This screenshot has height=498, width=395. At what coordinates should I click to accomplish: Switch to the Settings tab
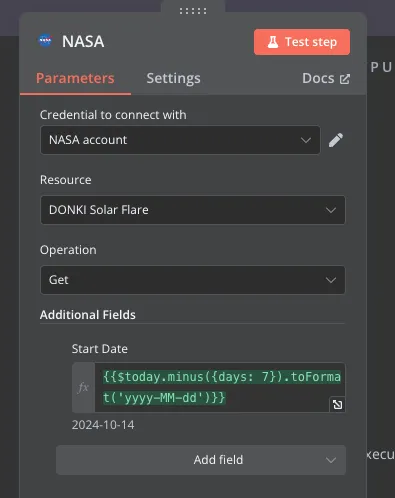[173, 78]
